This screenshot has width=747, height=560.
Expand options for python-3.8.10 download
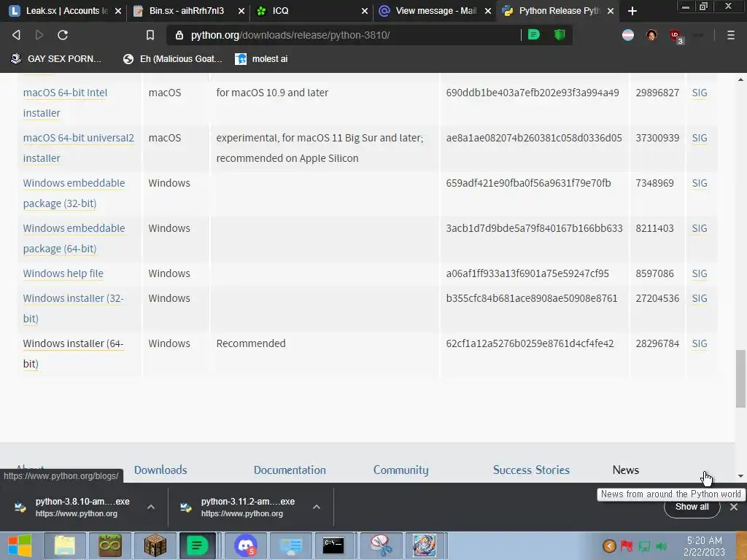click(150, 507)
